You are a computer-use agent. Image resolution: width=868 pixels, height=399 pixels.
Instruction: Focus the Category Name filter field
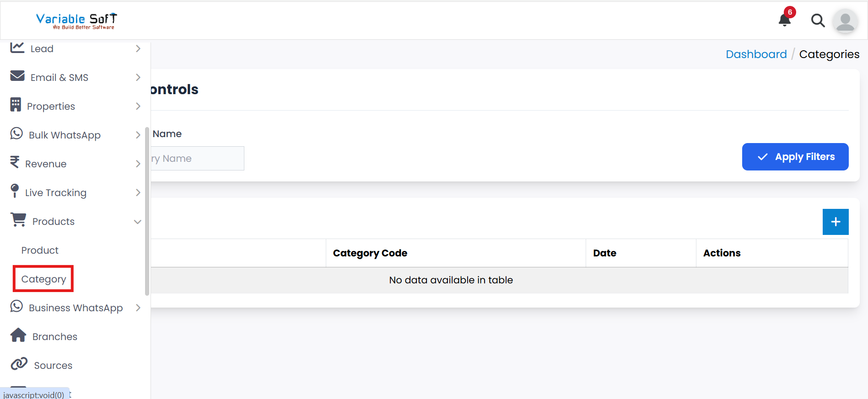coord(198,159)
